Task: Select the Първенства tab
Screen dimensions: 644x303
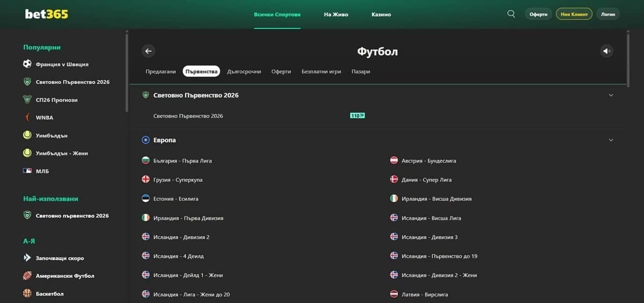Action: [201, 71]
